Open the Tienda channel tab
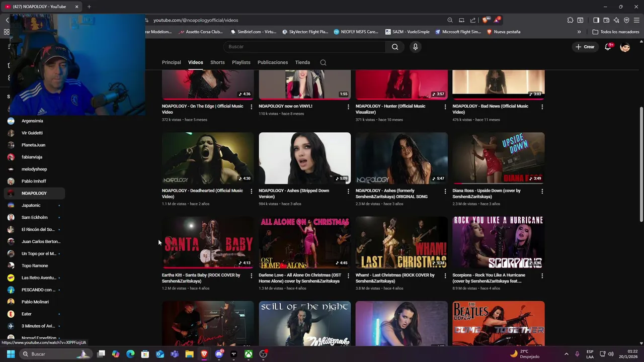 pyautogui.click(x=302, y=62)
